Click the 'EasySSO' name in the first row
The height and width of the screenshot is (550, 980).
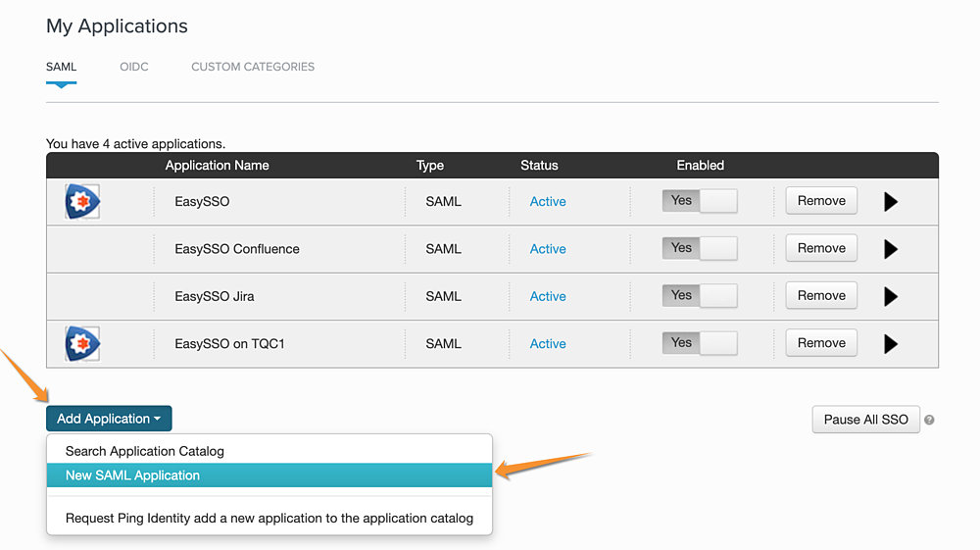coord(202,201)
